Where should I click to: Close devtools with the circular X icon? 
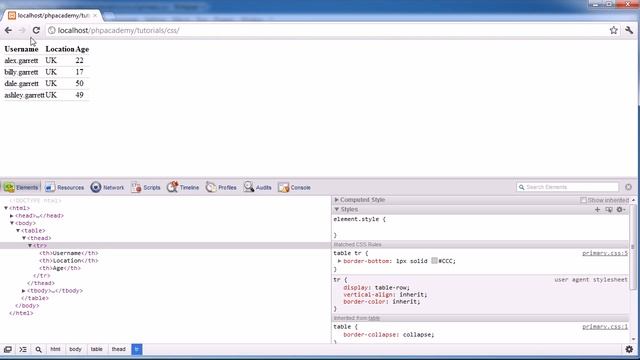(628, 187)
